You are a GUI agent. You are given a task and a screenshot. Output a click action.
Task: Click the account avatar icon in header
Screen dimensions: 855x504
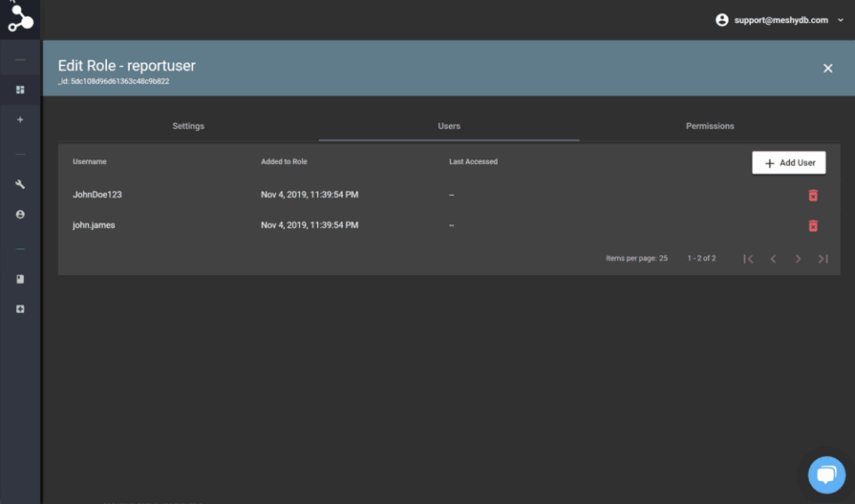click(722, 20)
